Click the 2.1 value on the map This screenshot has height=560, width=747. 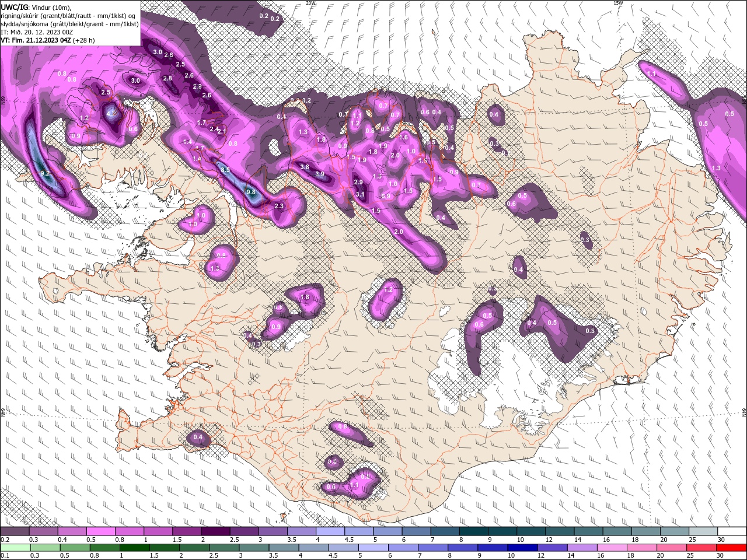point(222,131)
